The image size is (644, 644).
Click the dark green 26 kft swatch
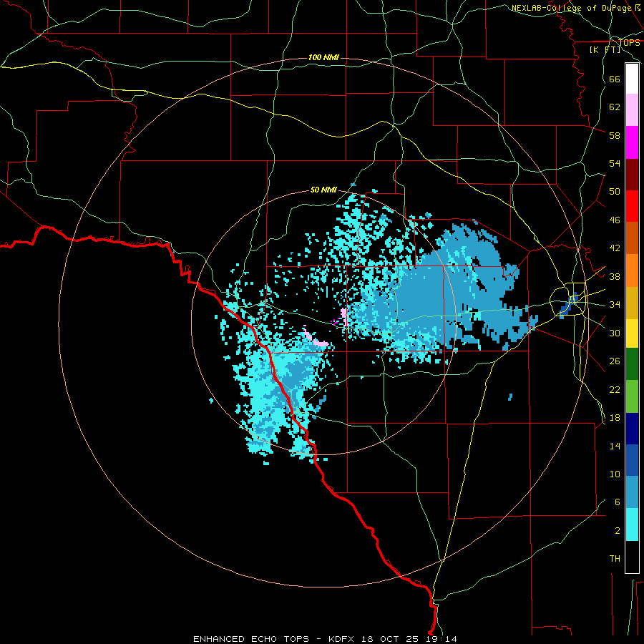(632, 364)
